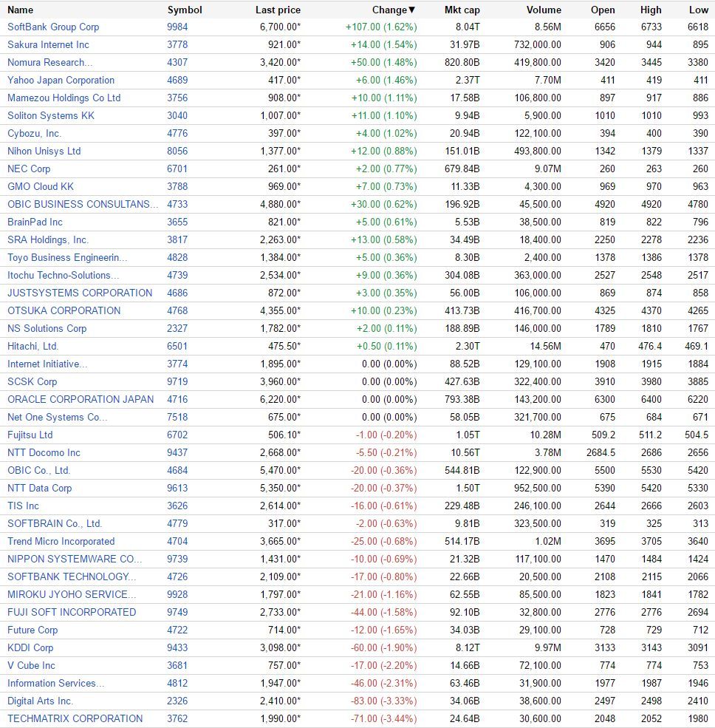
Task: Select KDDI change value -60.00 (-1.90%)
Action: [x=383, y=647]
